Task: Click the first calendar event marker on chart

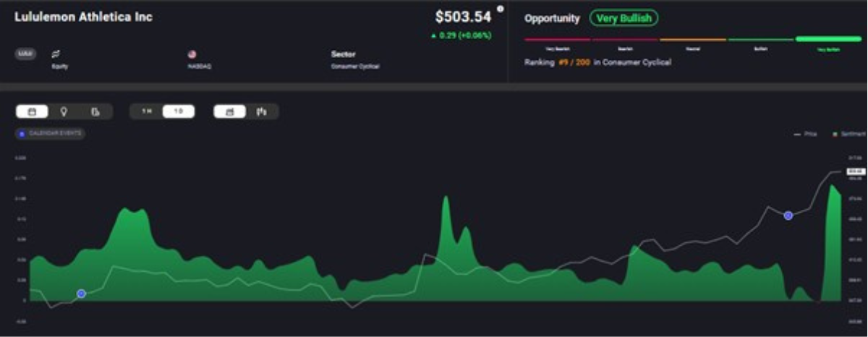Action: coord(81,294)
